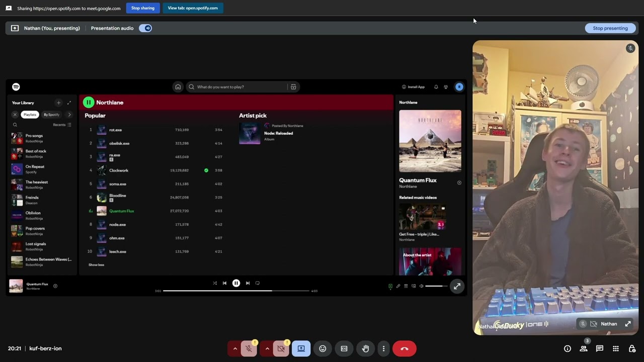This screenshot has height=362, width=644.
Task: Open the Spotify profile avatar
Action: (459, 87)
